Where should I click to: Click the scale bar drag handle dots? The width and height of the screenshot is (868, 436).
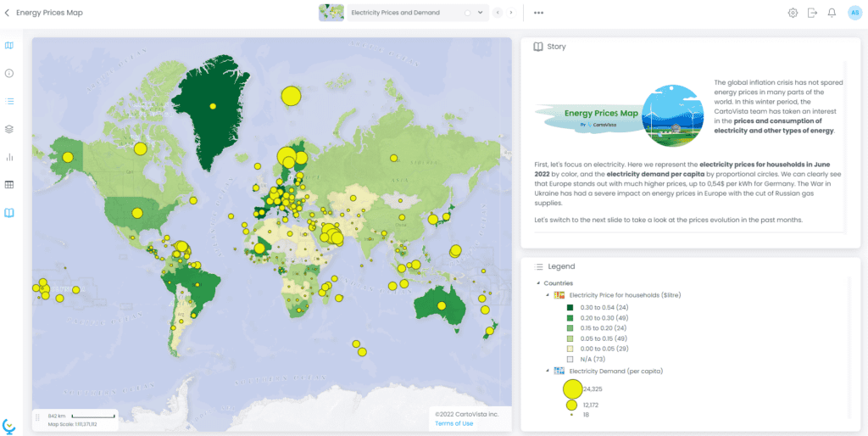coord(37,417)
